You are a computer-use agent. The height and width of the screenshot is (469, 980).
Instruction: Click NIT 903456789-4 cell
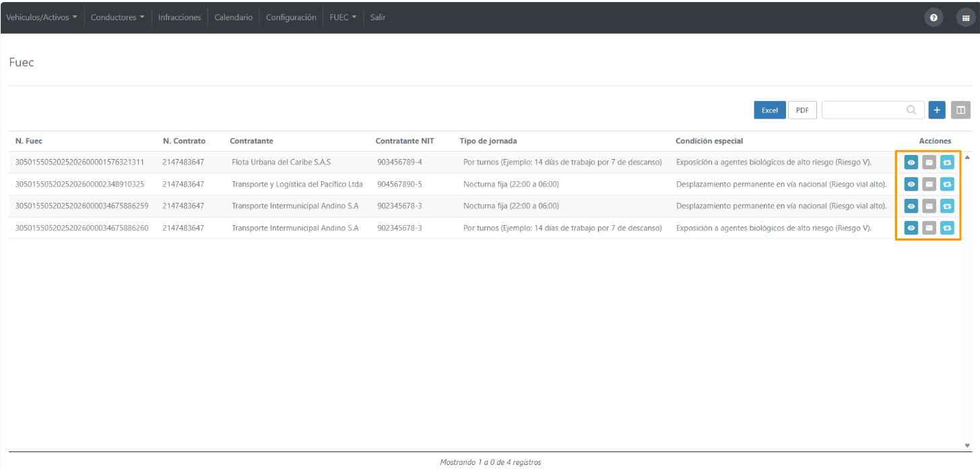point(399,162)
